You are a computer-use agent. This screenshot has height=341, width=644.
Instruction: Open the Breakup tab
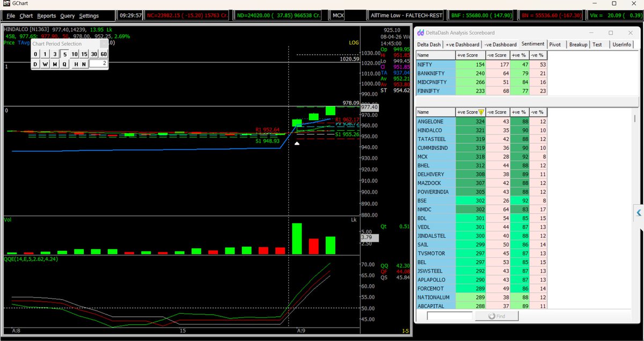pos(578,45)
